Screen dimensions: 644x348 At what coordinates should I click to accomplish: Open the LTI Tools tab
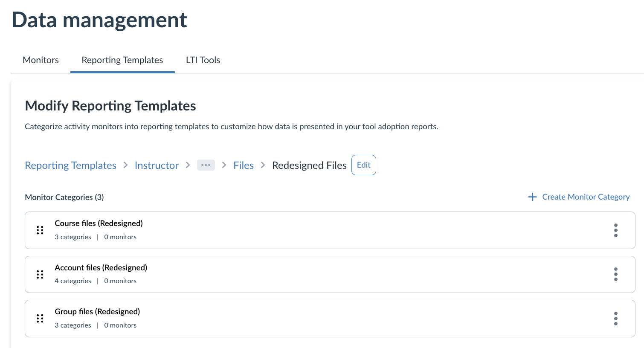203,60
